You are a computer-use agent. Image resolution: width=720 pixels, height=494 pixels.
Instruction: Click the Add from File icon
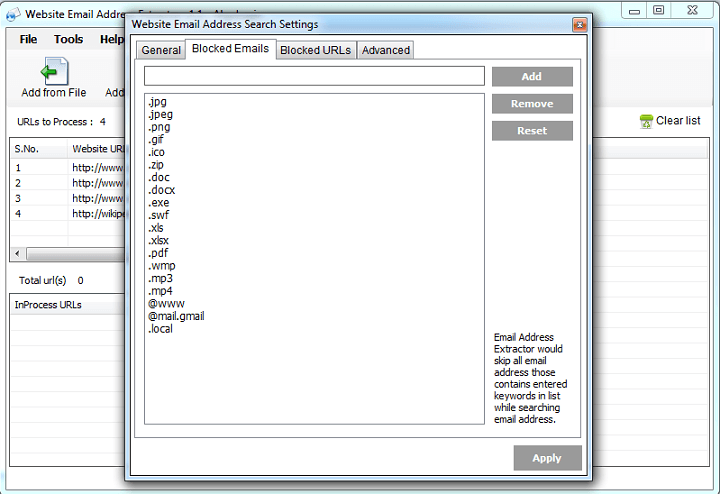(54, 71)
